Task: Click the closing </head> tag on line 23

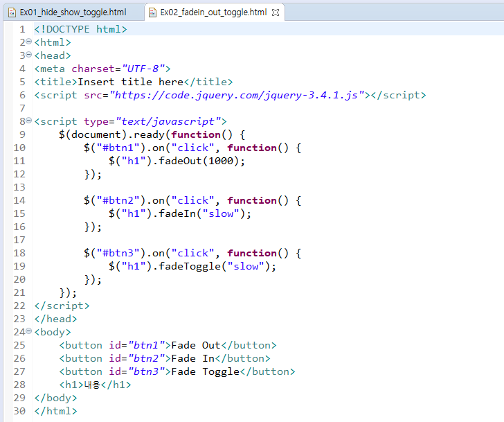Action: point(56,319)
